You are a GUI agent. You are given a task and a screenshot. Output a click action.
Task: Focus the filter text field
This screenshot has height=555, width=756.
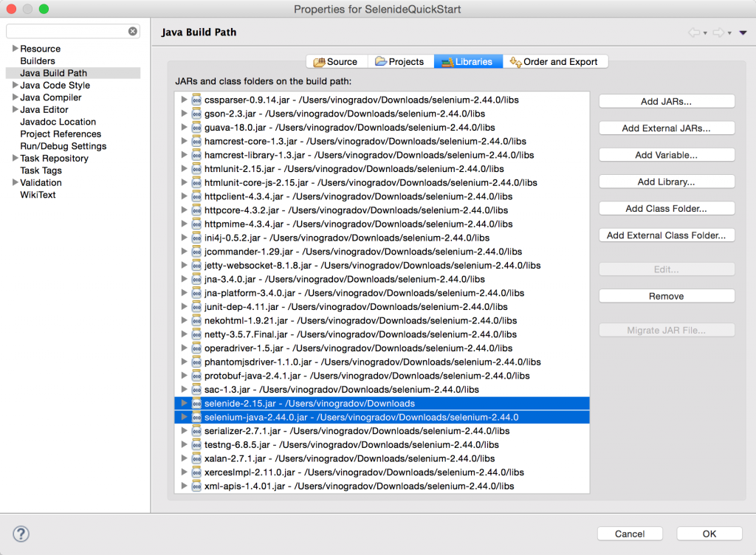[x=72, y=31]
